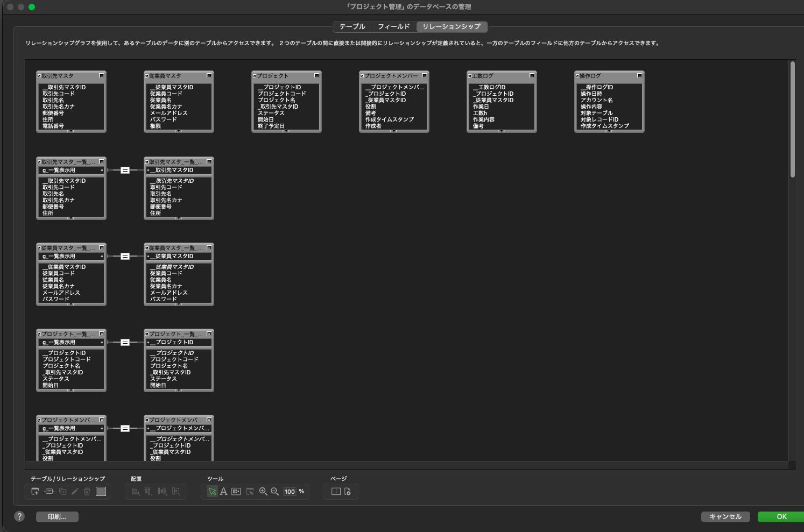This screenshot has height=532, width=804.
Task: Click the pencil edit icon
Action: pos(75,491)
